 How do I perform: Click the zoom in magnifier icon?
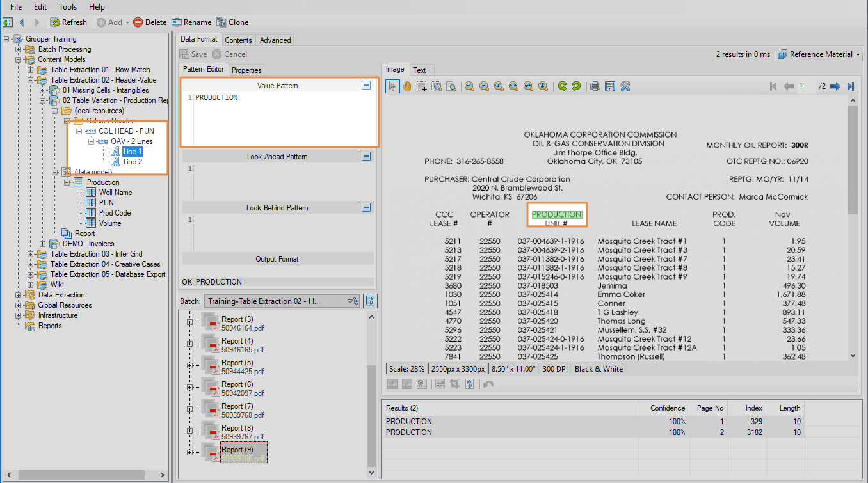tap(469, 86)
